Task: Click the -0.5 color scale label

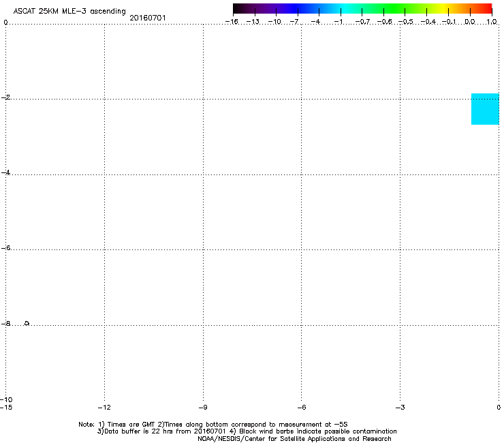Action: [406, 22]
